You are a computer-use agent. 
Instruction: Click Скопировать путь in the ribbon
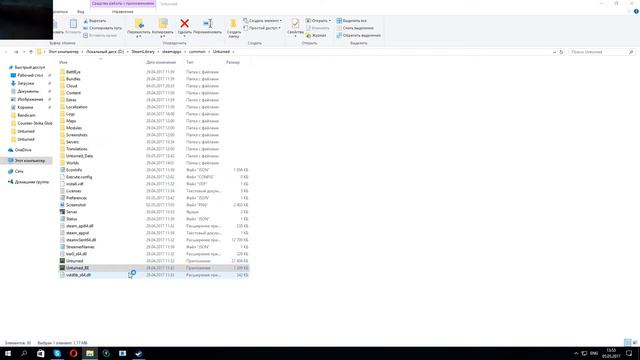click(102, 28)
